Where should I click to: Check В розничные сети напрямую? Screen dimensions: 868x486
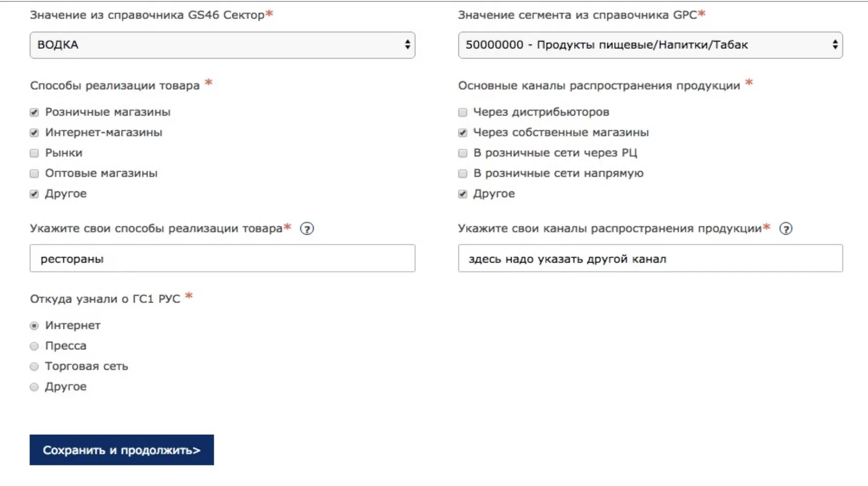click(x=462, y=174)
